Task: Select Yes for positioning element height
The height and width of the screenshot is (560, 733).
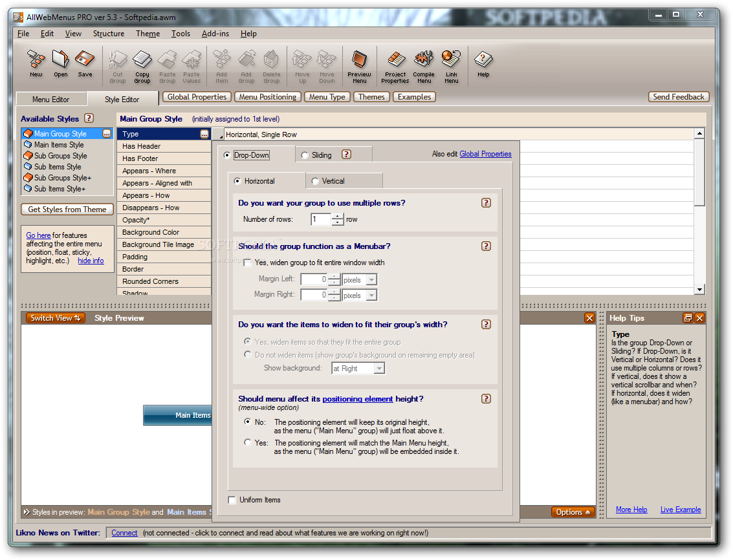Action: click(247, 442)
